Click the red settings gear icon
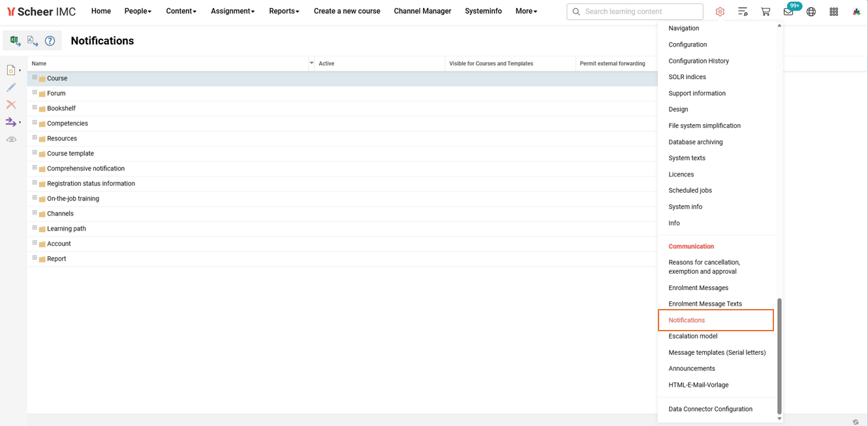Image resolution: width=868 pixels, height=426 pixels. pyautogui.click(x=720, y=12)
